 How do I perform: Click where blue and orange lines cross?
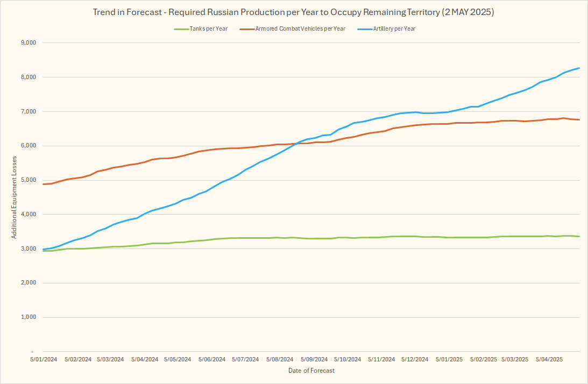tap(295, 144)
